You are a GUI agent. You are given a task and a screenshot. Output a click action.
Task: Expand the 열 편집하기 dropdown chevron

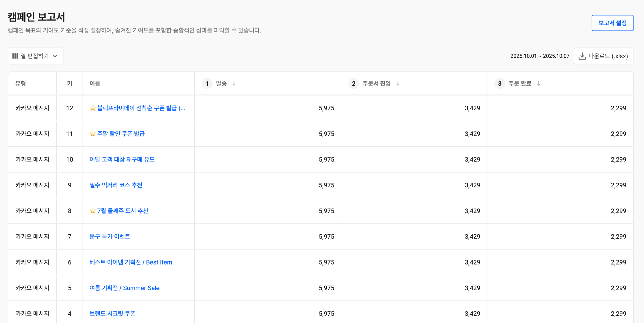pos(55,56)
